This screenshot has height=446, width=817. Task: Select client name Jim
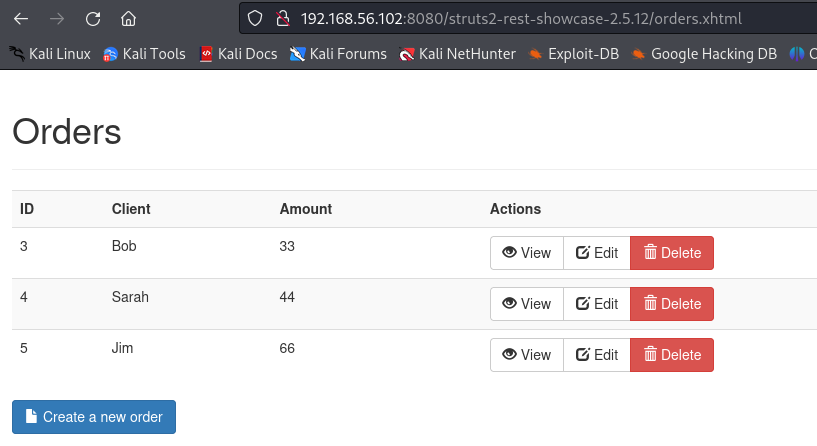122,348
